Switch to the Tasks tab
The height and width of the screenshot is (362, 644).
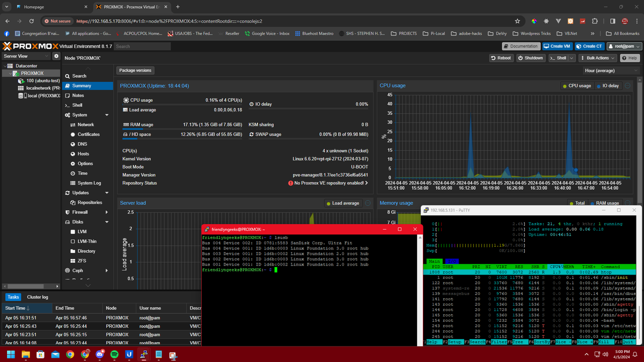pyautogui.click(x=13, y=297)
